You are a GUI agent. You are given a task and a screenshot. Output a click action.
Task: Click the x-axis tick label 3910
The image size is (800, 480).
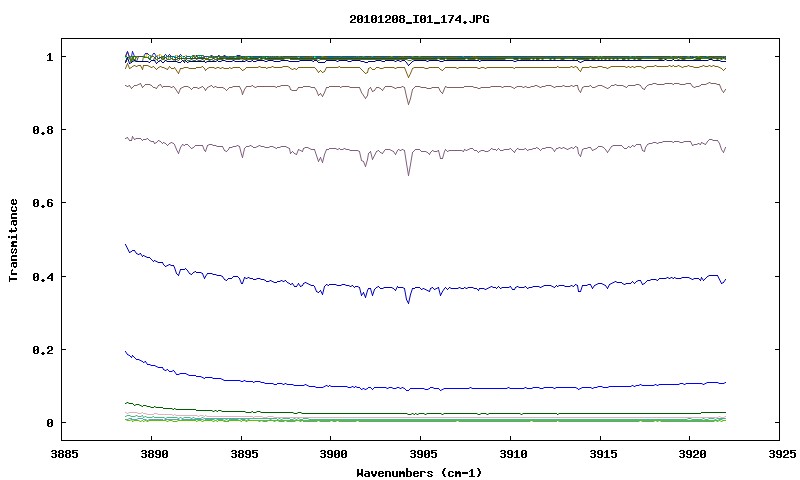512,454
